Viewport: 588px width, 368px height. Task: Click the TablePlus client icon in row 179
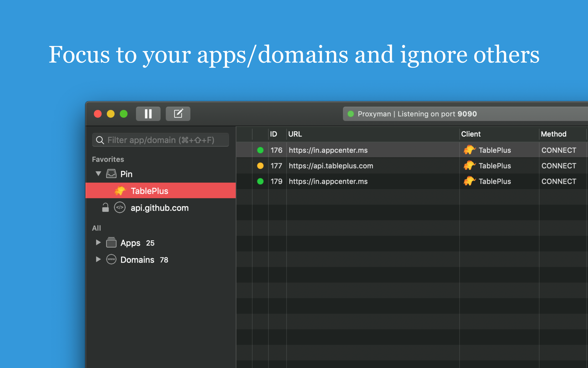469,181
